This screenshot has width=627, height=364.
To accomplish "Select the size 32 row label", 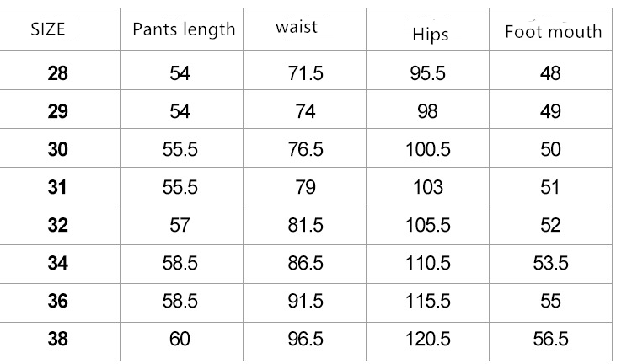I will 58,225.
